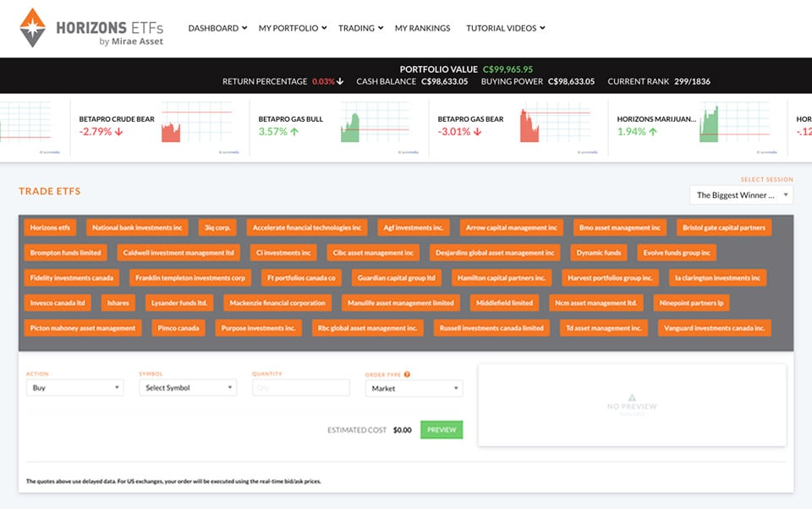Open the Action dropdown set to Buy
Image resolution: width=812 pixels, height=509 pixels.
tap(75, 387)
